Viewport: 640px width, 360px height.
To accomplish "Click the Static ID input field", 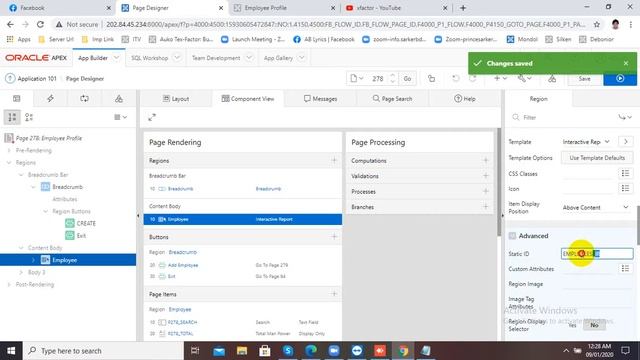I will point(597,253).
